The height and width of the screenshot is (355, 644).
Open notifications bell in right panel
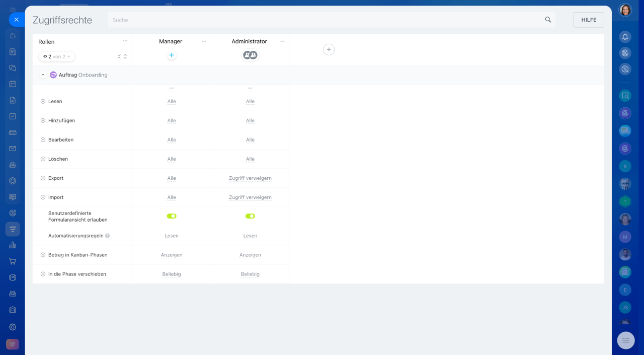tap(625, 37)
